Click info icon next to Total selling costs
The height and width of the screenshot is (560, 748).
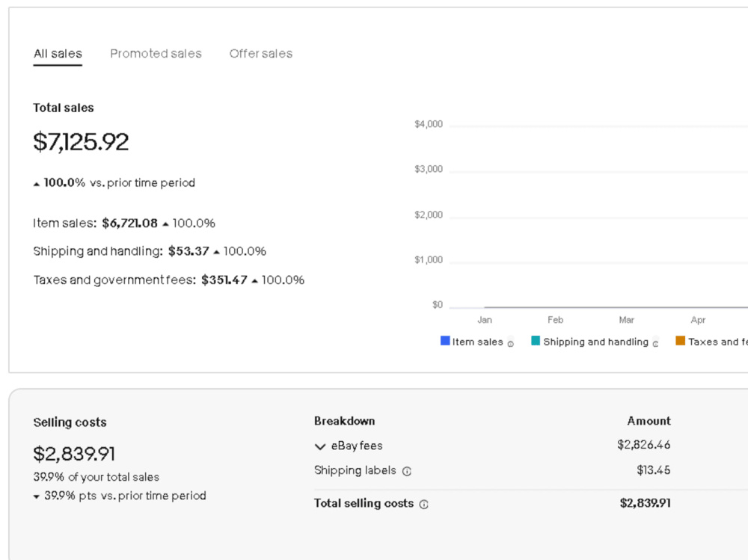423,504
